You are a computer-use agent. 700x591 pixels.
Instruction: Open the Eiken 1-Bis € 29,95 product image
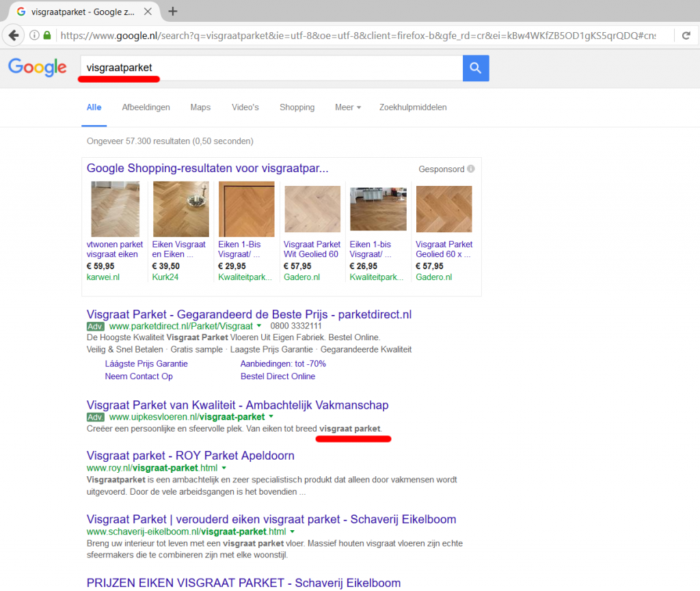[246, 209]
